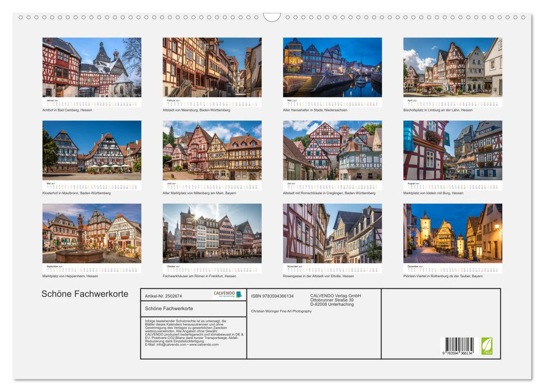Image resolution: width=544 pixels, height=392 pixels.
Task: Click the Juni calendar strip
Action: click(x=212, y=185)
